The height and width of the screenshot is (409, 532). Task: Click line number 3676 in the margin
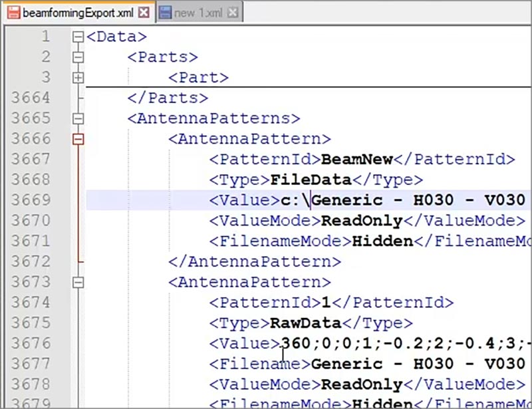(x=31, y=343)
